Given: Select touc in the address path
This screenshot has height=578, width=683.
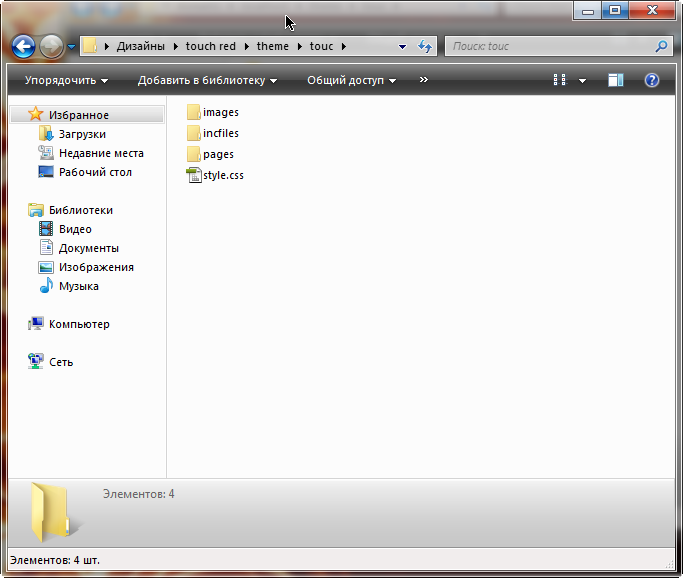Looking at the screenshot, I should (321, 46).
